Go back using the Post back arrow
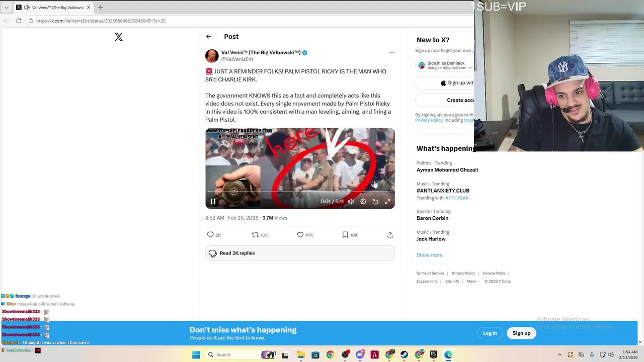 209,37
